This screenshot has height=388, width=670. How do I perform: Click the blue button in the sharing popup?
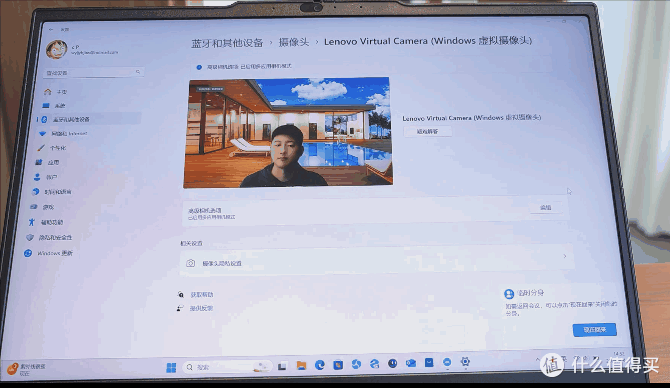[594, 329]
